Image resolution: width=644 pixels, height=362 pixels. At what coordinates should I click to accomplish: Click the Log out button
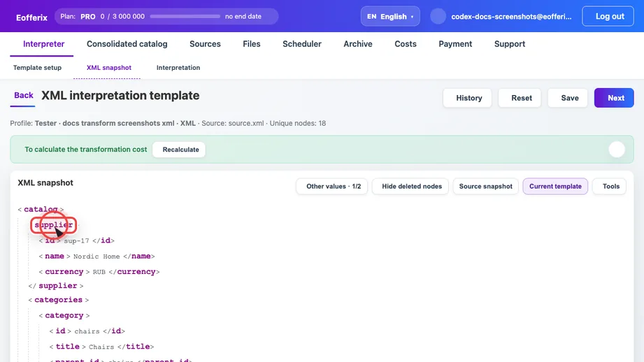click(x=608, y=16)
